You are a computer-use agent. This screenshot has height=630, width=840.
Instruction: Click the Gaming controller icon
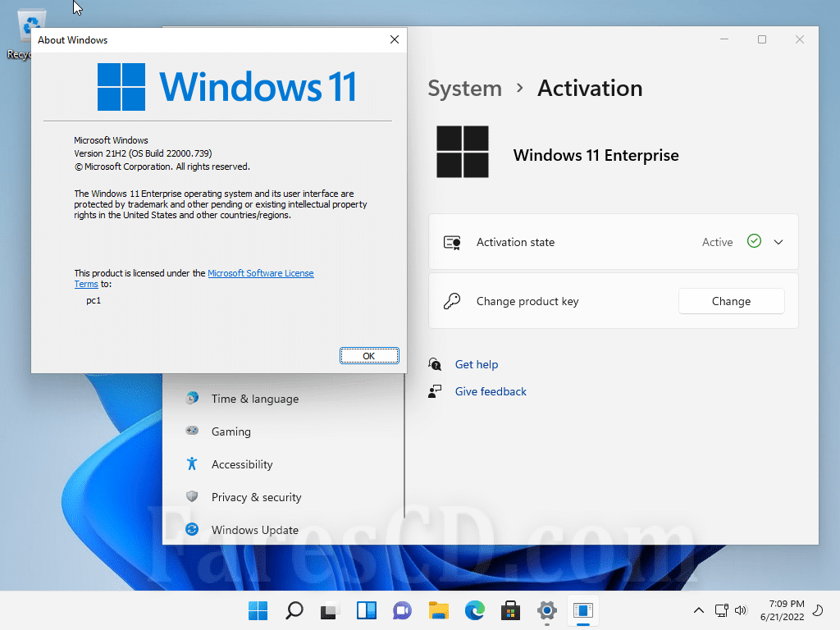click(192, 430)
